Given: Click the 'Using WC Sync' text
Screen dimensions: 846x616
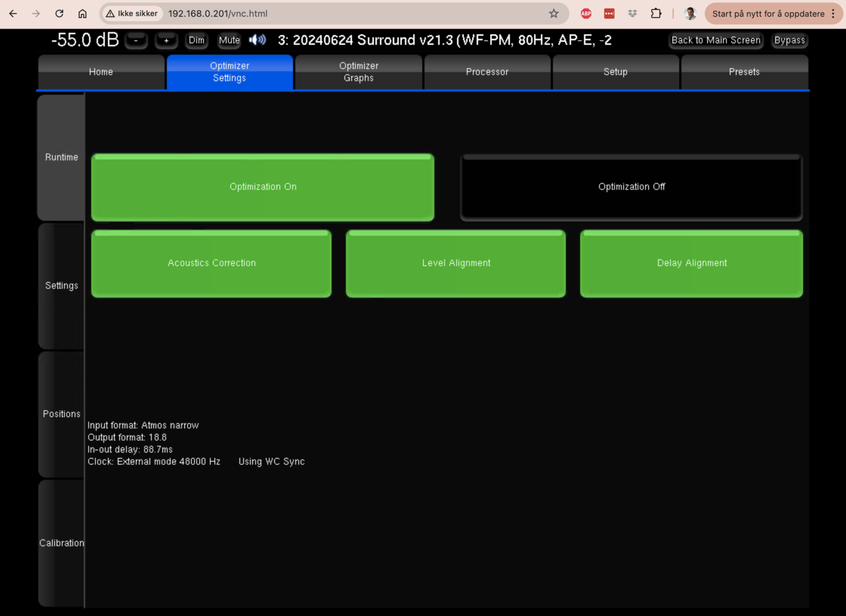Looking at the screenshot, I should click(x=272, y=461).
